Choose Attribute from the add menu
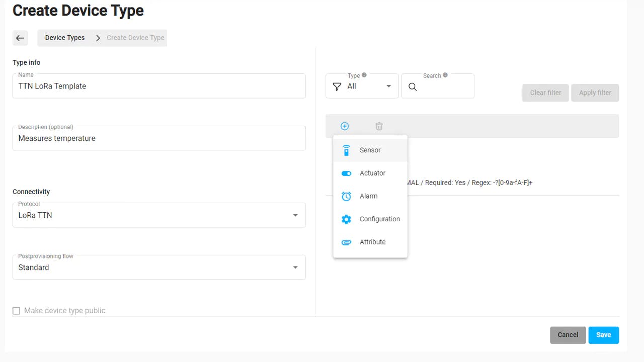The height and width of the screenshot is (362, 644). click(x=370, y=242)
